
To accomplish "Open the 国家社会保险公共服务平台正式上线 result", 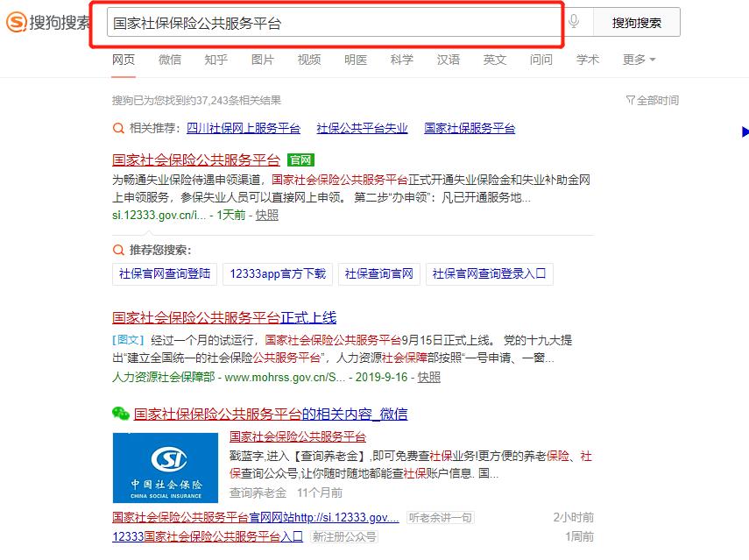I will point(226,316).
